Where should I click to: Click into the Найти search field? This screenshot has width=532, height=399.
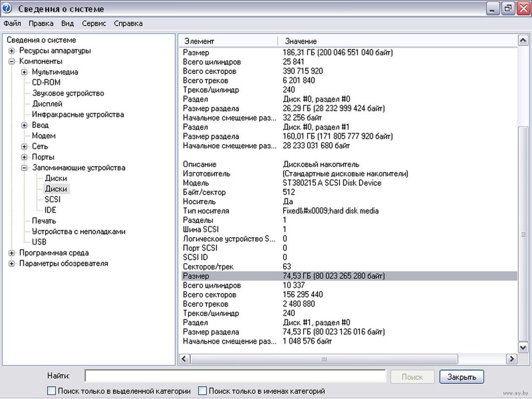point(235,377)
